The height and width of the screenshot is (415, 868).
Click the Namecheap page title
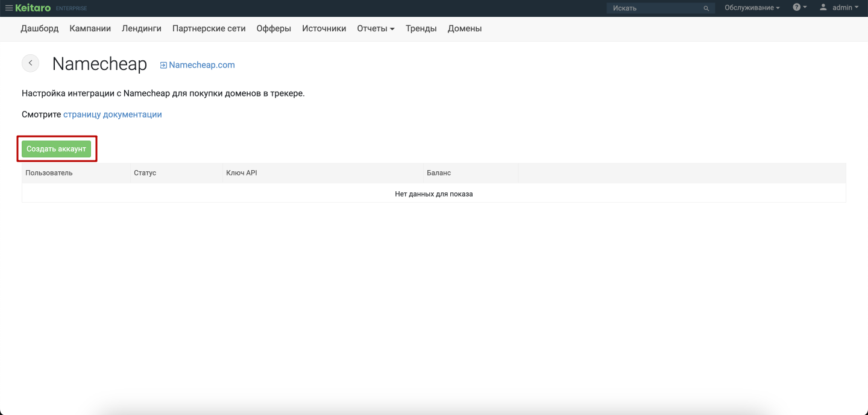[99, 65]
